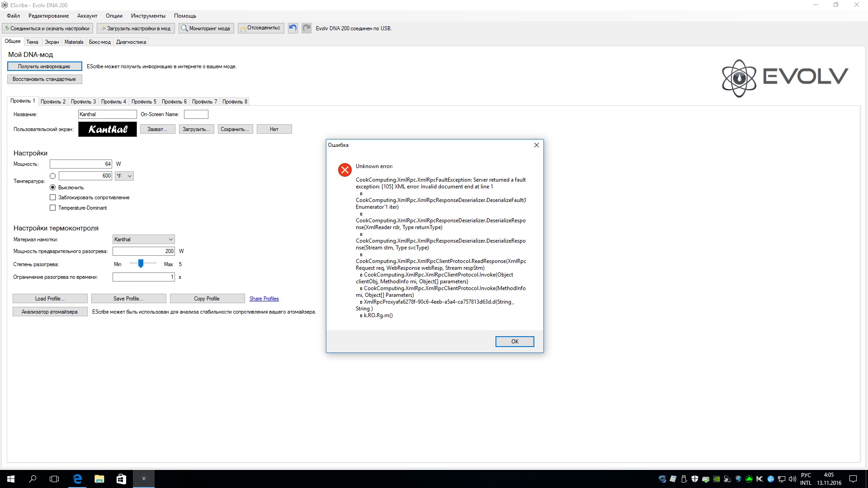868x488 pixels.
Task: Open Windows Store from the taskbar
Action: [121, 479]
